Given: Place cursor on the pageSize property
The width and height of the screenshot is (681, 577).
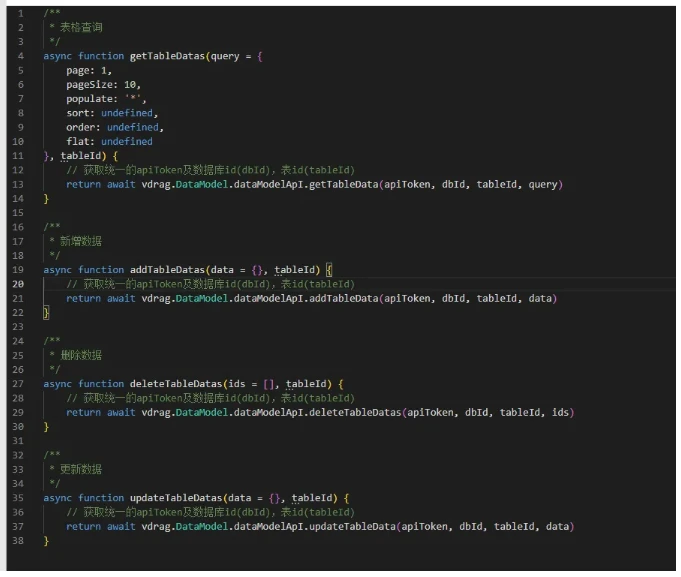Looking at the screenshot, I should 90,85.
